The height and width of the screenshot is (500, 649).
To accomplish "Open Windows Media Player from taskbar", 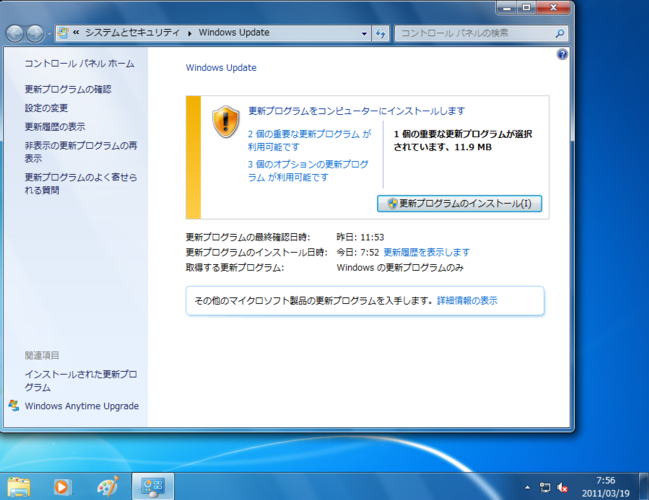I will point(62,487).
